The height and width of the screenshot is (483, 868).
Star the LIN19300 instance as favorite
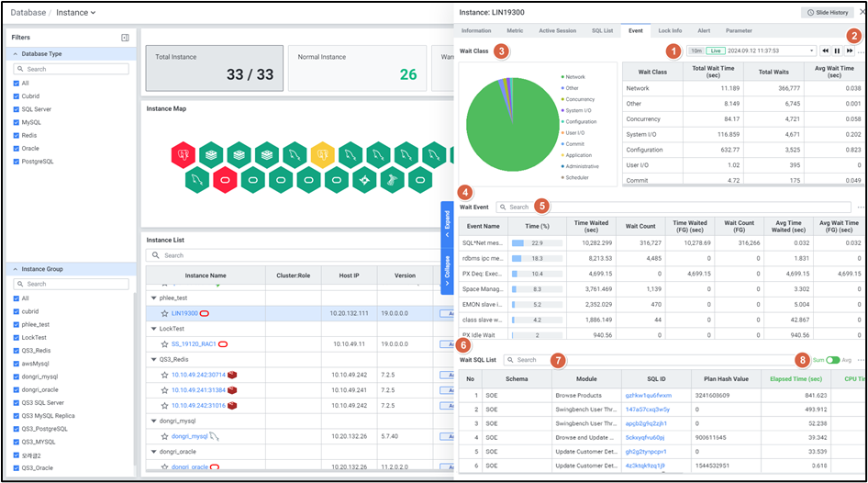[164, 313]
